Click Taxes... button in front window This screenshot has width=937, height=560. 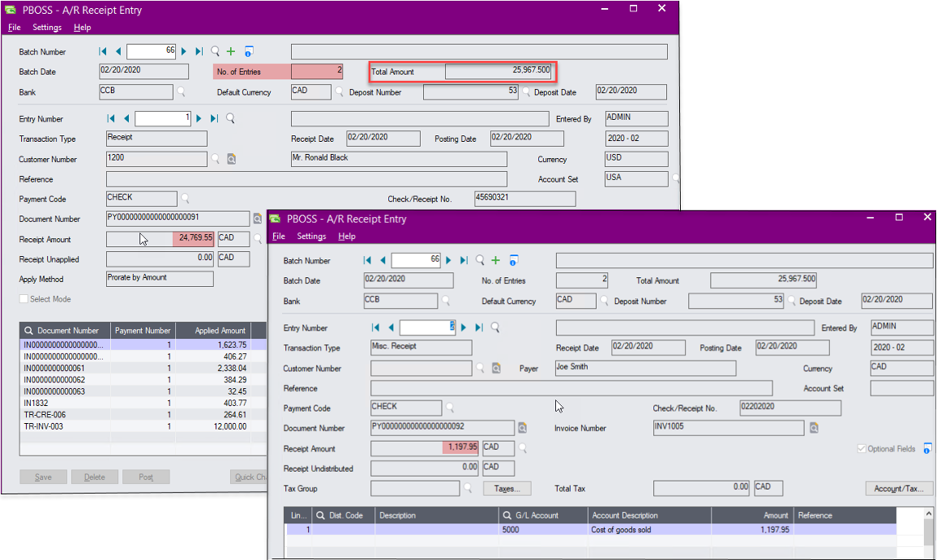point(507,489)
